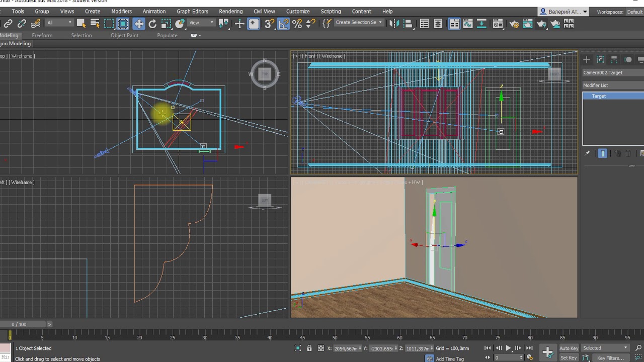Open Edit Named Selection Sets

[327, 24]
